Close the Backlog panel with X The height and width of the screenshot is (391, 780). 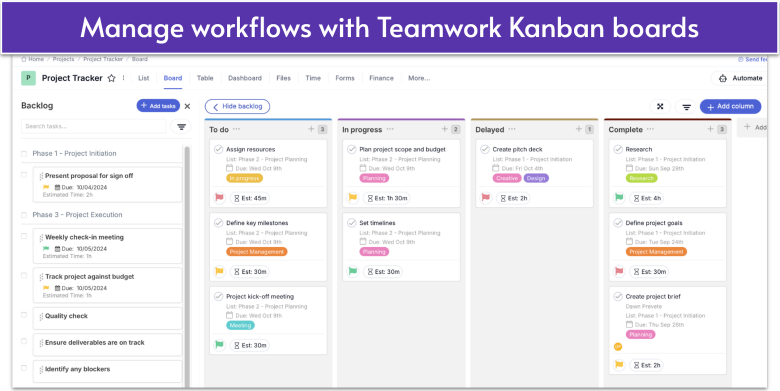pos(187,106)
